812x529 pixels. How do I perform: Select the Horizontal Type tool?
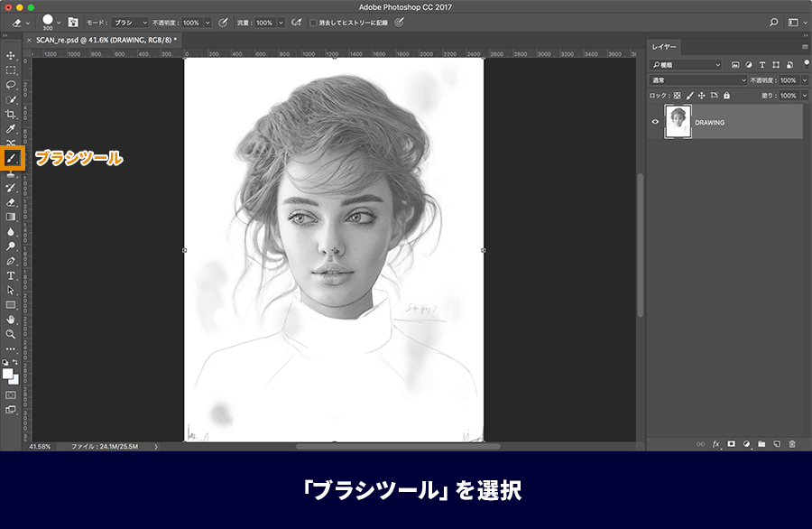click(x=10, y=275)
